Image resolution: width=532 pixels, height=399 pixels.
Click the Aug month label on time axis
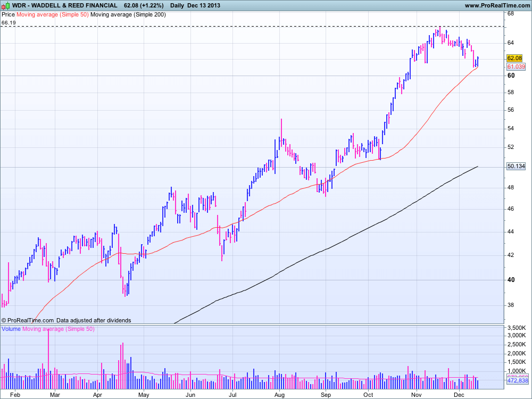[279, 395]
